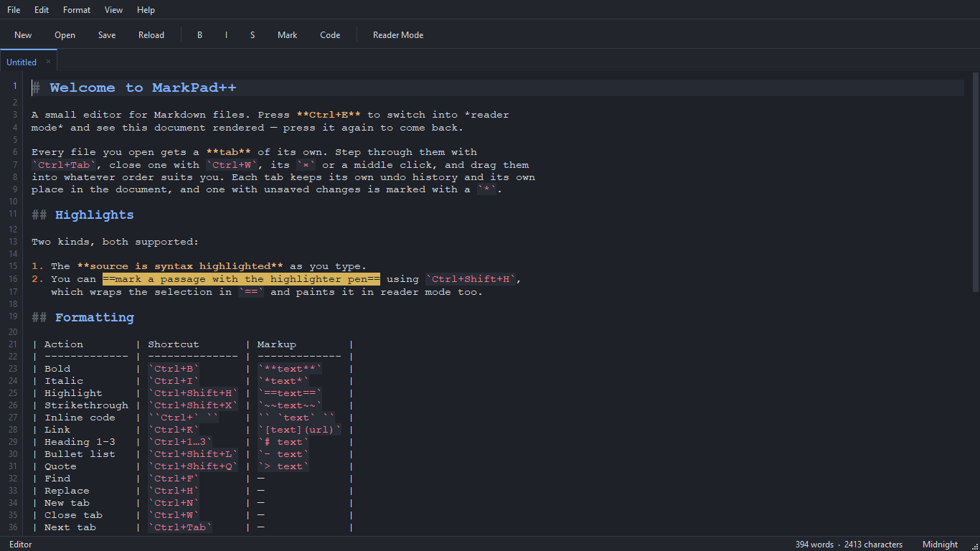This screenshot has width=980, height=551.
Task: Open the View menu
Action: [113, 10]
